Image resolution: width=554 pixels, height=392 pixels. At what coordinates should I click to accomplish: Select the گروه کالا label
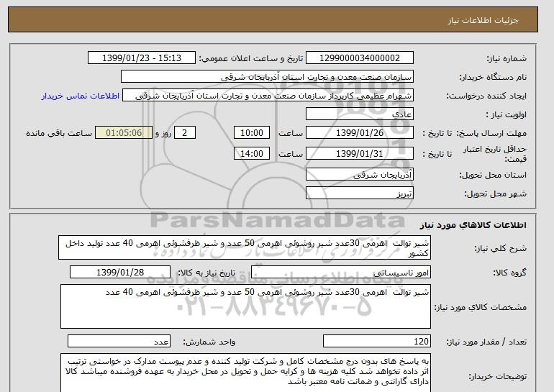[x=510, y=273]
